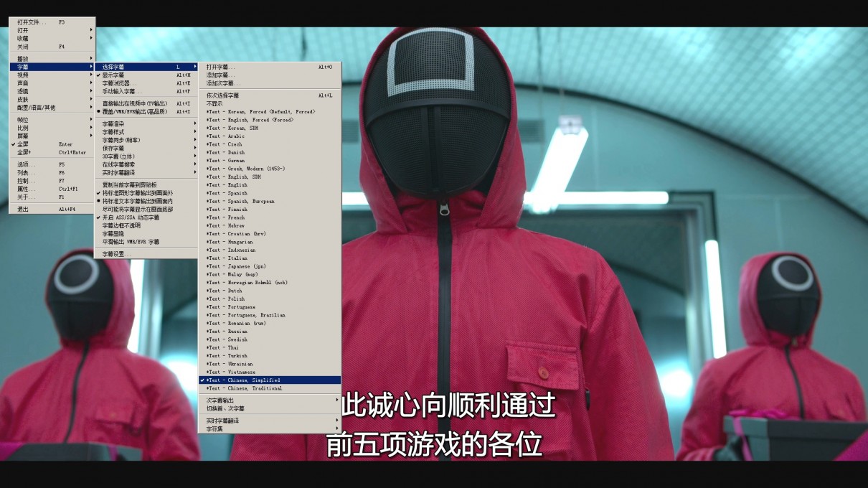
Task: Expand the 声音 submenu
Action: click(x=52, y=83)
